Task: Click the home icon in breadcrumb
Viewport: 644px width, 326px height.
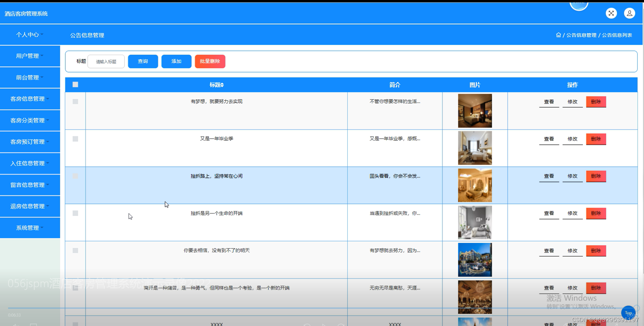Action: coord(558,35)
